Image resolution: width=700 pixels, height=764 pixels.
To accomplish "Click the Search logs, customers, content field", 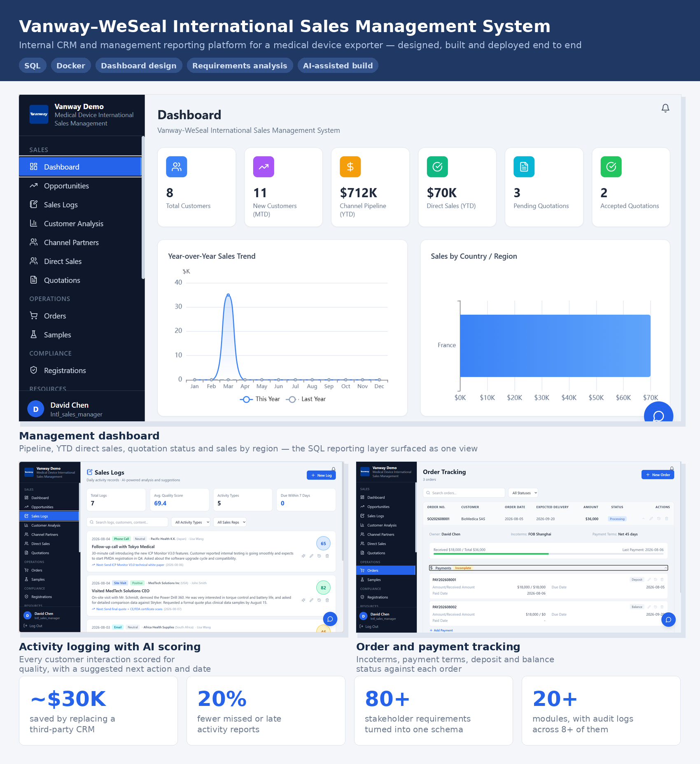I will pyautogui.click(x=127, y=522).
